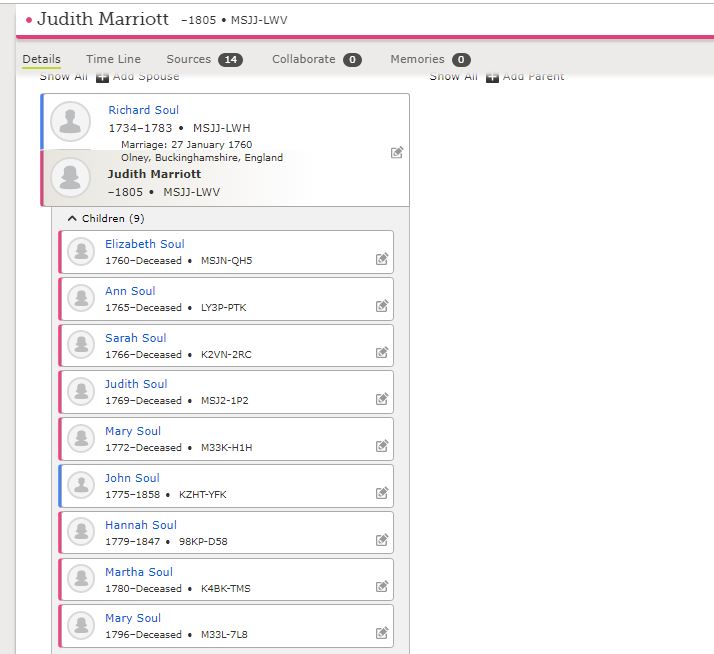Click Richard Soul's portrait placeholder
This screenshot has width=714, height=654.
point(70,122)
